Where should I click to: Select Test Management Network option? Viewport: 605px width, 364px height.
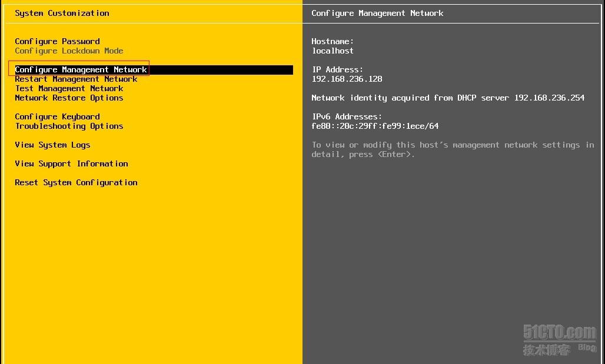[x=69, y=88]
